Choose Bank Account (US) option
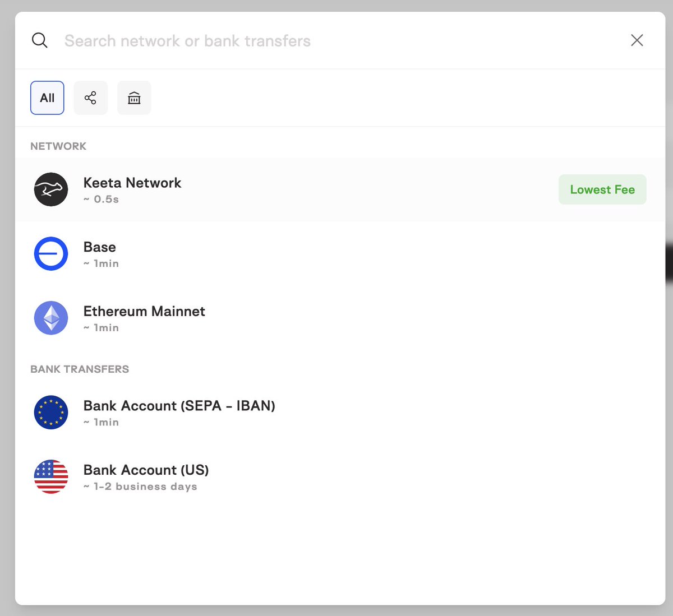The height and width of the screenshot is (616, 673). pos(340,477)
